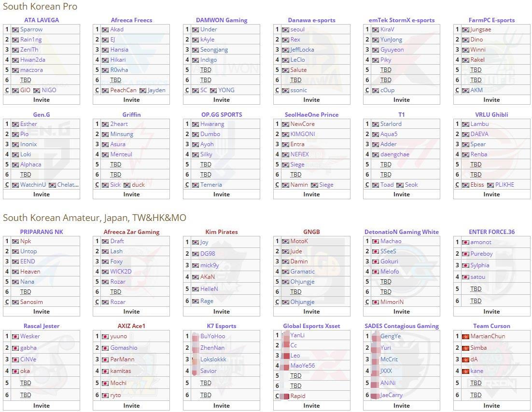Click the flag icon beside NIGO
532x412 pixels.
coord(37,90)
